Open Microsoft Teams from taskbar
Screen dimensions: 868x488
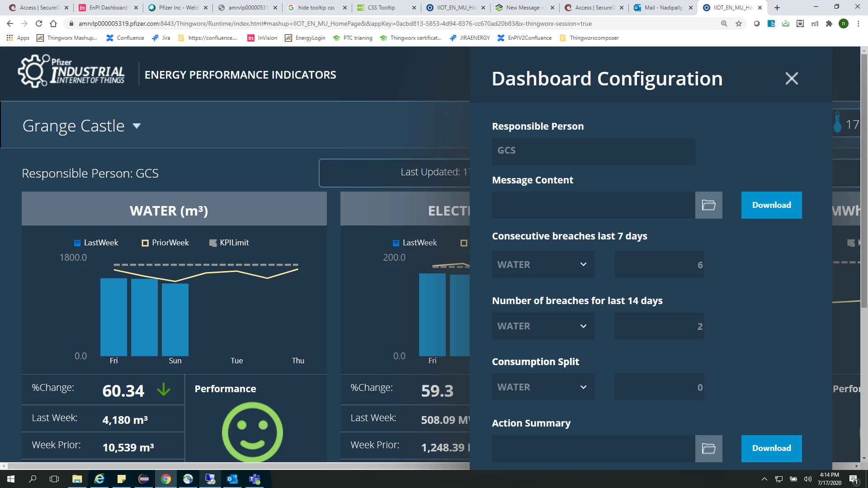(255, 479)
